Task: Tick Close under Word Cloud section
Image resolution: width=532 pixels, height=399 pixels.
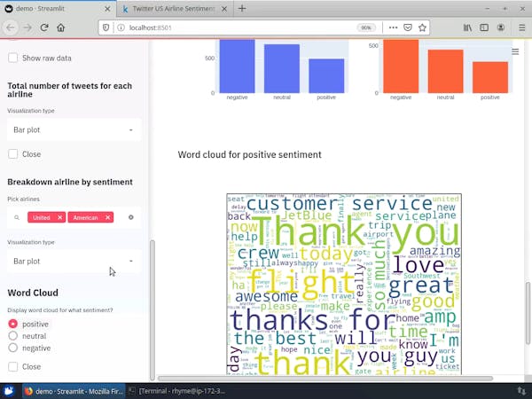Action: 13,366
